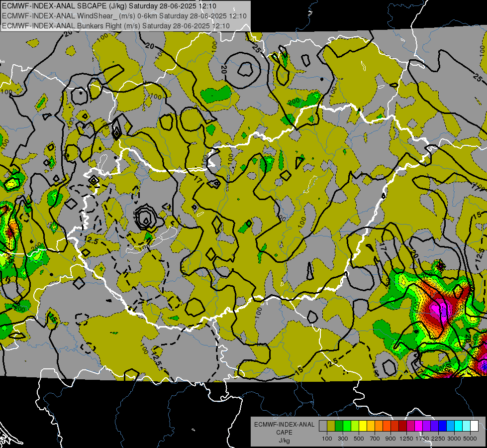
Task: Click the dark red legend swatch
Action: 402,426
